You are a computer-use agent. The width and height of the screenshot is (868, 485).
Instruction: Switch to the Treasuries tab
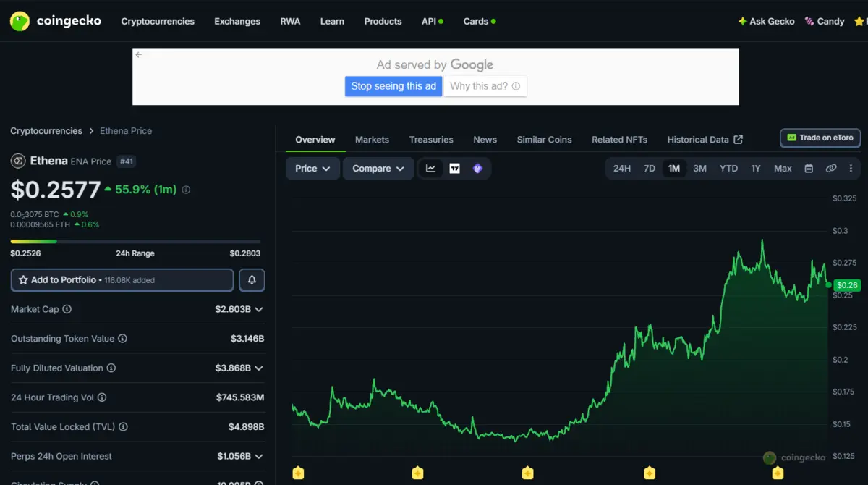(x=431, y=140)
